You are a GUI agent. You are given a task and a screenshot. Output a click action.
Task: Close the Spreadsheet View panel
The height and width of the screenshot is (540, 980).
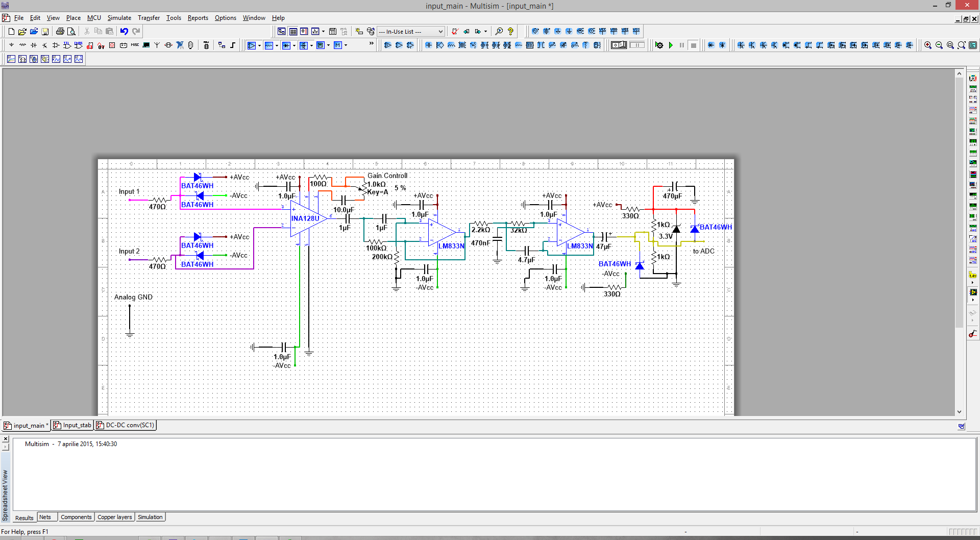(x=6, y=439)
